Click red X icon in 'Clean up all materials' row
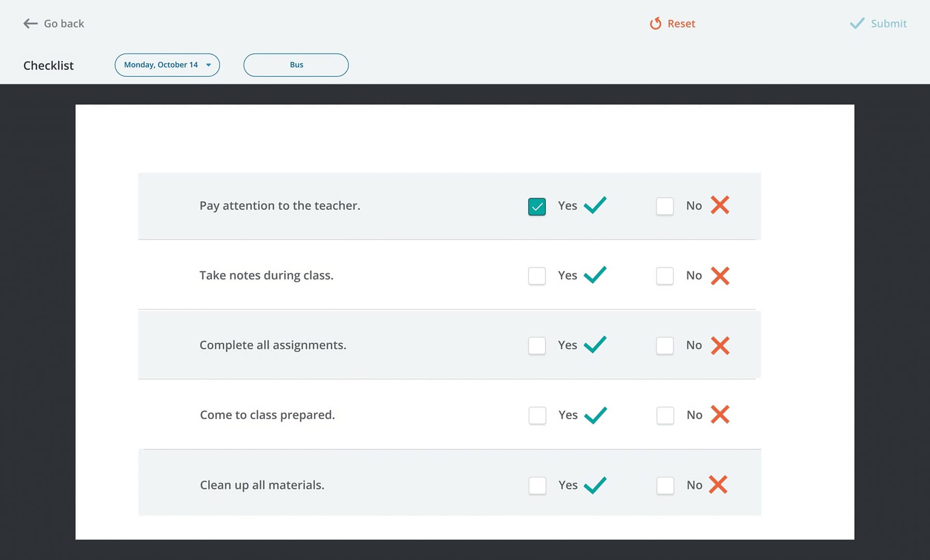The image size is (930, 560). click(718, 485)
